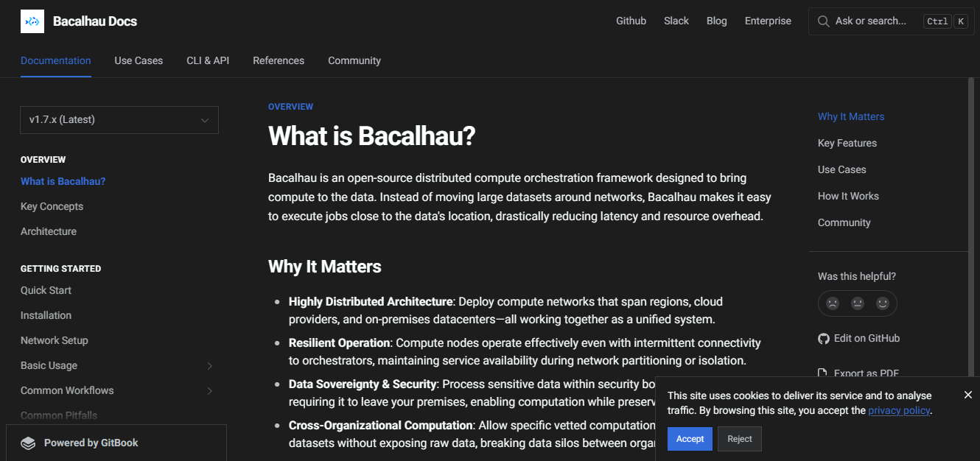Jump to How It Works section

pyautogui.click(x=848, y=196)
